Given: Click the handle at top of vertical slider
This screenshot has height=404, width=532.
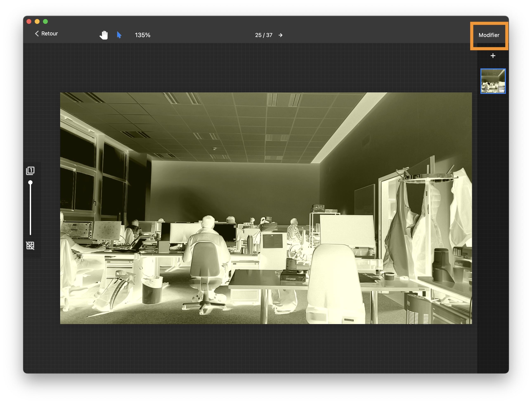Looking at the screenshot, I should click(30, 183).
